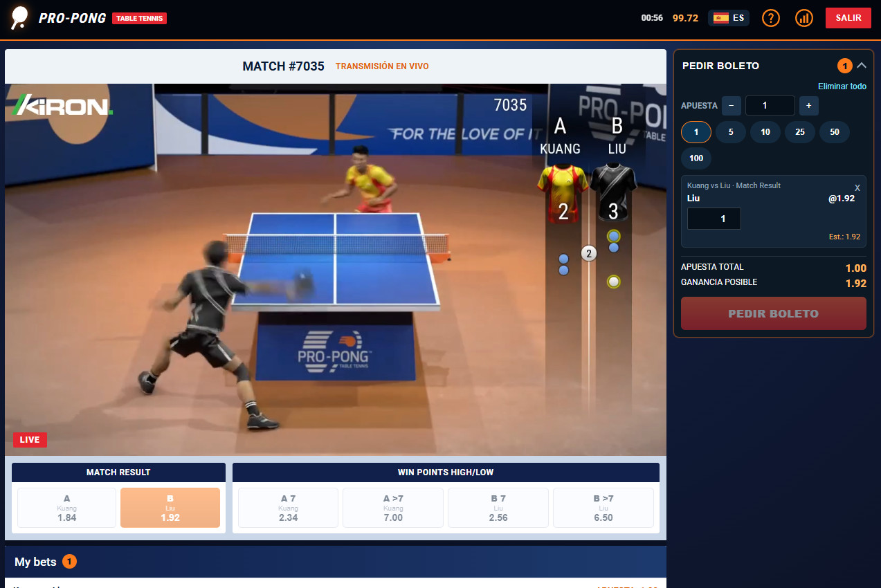Viewport: 881px width, 588px height.
Task: Click the bet slip count badge
Action: pos(845,66)
